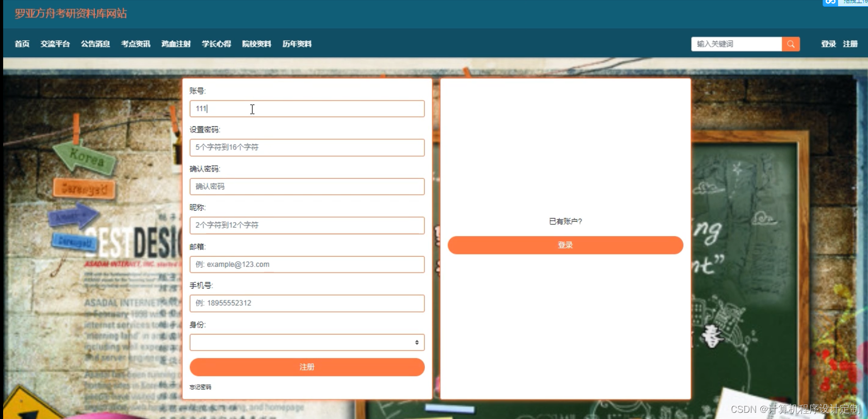The width and height of the screenshot is (868, 419).
Task: Click the orange search magnifier button
Action: [x=791, y=44]
